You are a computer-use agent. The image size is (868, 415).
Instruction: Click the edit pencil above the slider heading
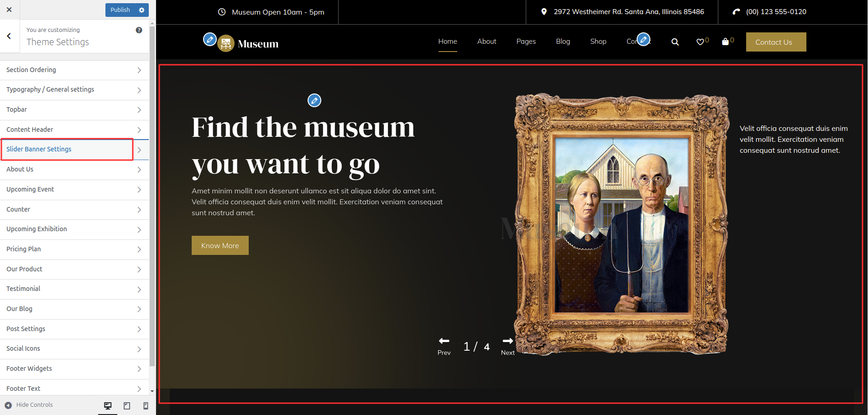click(314, 100)
